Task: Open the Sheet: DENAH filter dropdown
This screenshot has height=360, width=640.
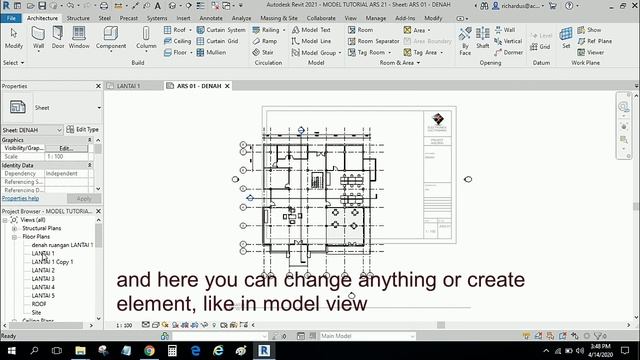Action: 59,130
